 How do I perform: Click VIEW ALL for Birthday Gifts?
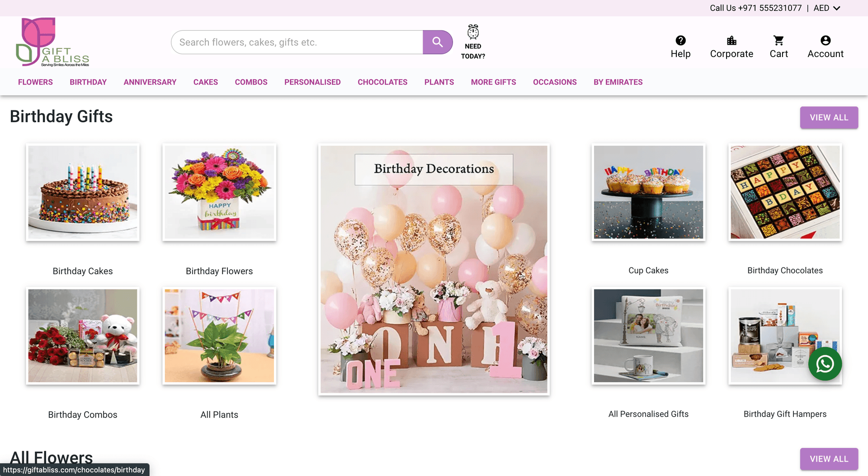coord(829,117)
